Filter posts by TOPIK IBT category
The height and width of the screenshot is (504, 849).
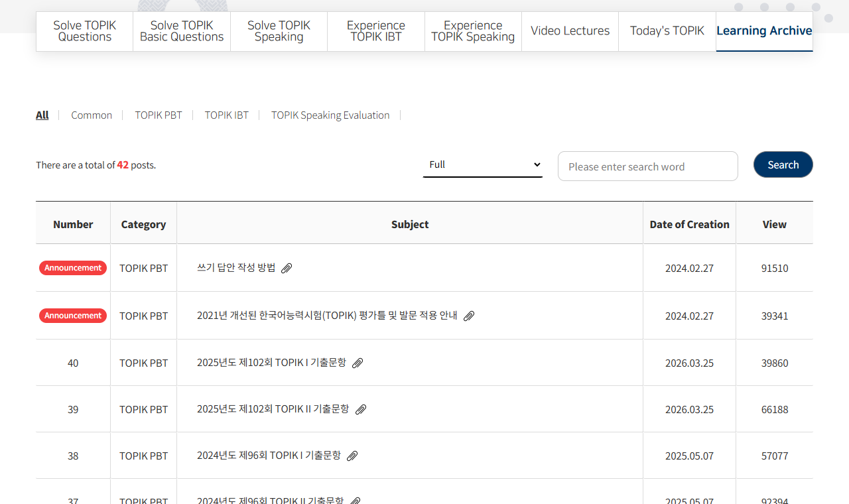[227, 115]
